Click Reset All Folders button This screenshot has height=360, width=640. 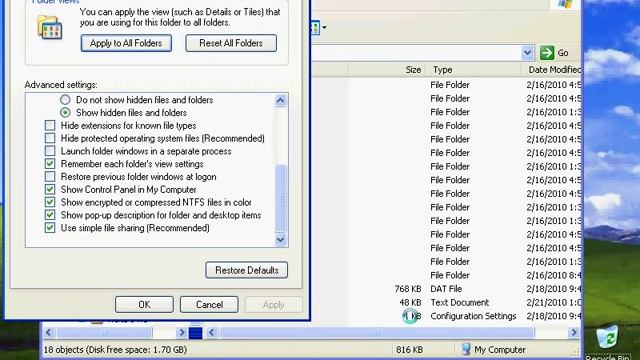click(x=231, y=43)
